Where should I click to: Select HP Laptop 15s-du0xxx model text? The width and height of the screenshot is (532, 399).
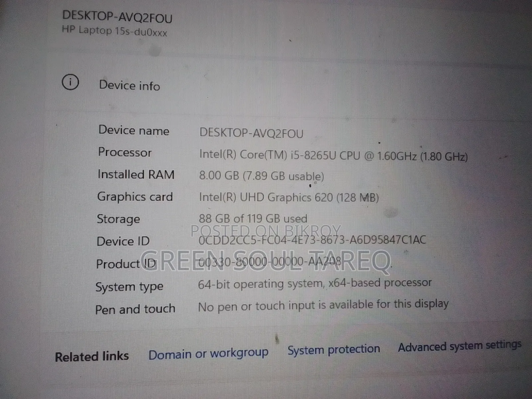coord(114,31)
